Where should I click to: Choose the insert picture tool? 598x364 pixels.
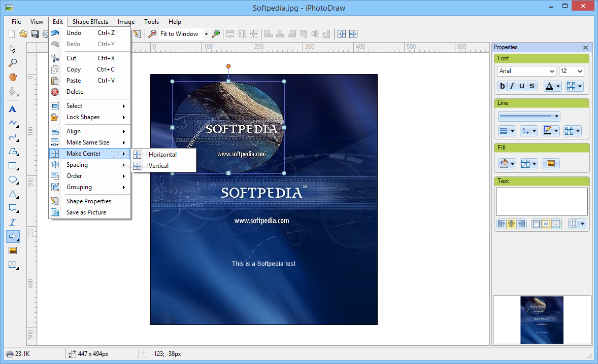tap(13, 250)
